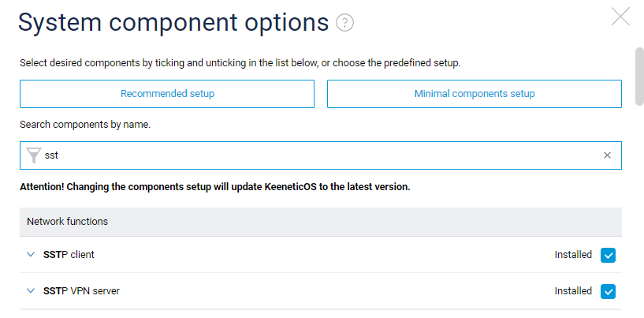
Task: Click the 'Search components by name' label
Action: point(85,124)
